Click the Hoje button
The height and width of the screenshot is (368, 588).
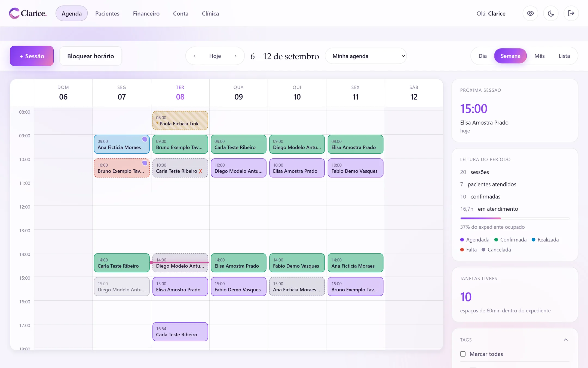(x=215, y=56)
